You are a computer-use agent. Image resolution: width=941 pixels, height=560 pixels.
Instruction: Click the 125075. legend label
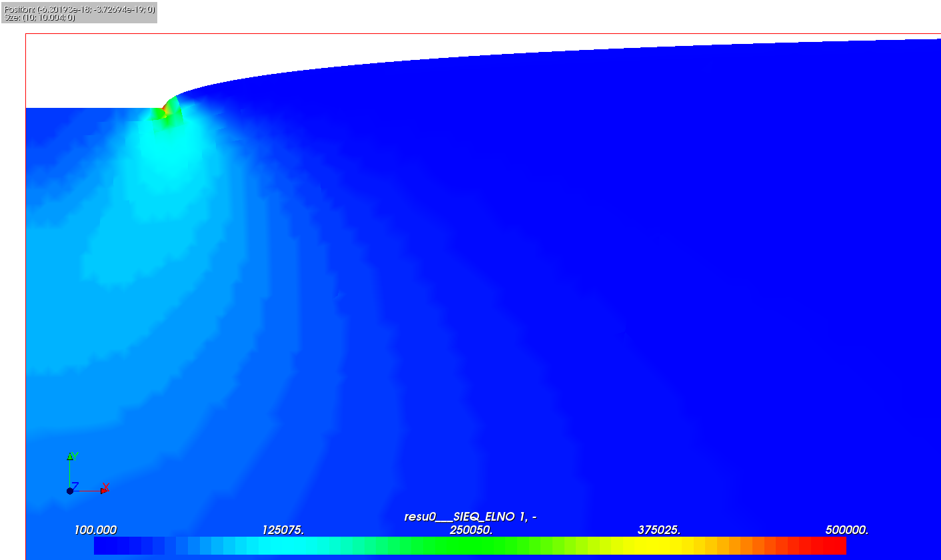[x=283, y=530]
